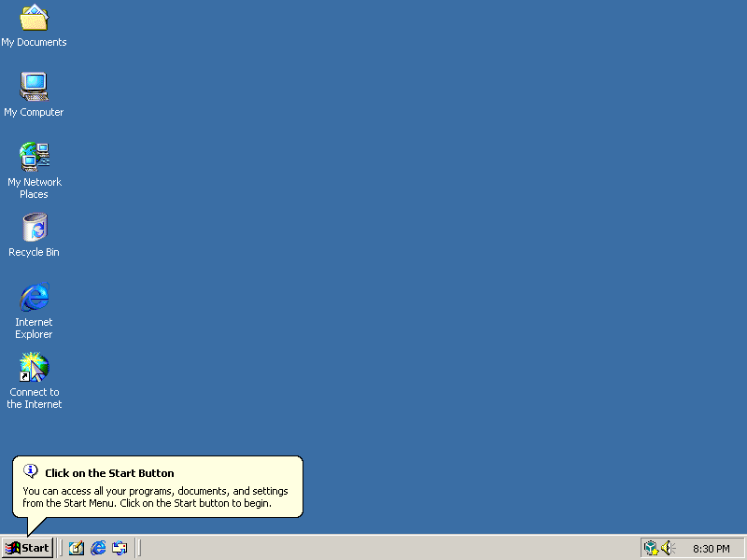Viewport: 747px width, 560px height.
Task: Click the "Click on the Start Button" balloon heading
Action: (x=109, y=473)
